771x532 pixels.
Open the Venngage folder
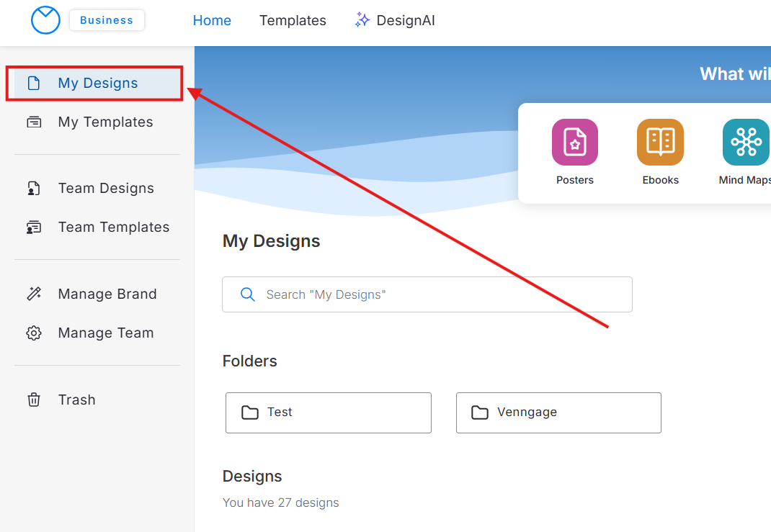click(558, 412)
